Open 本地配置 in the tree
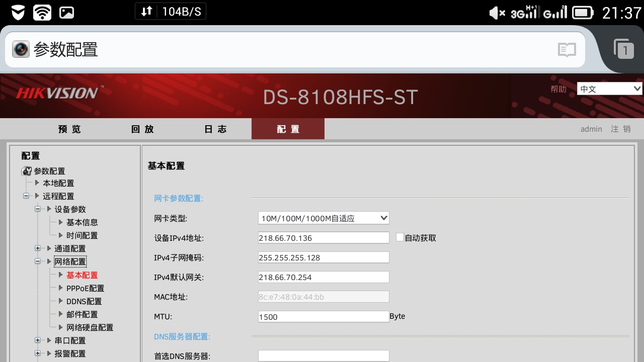 click(x=58, y=183)
